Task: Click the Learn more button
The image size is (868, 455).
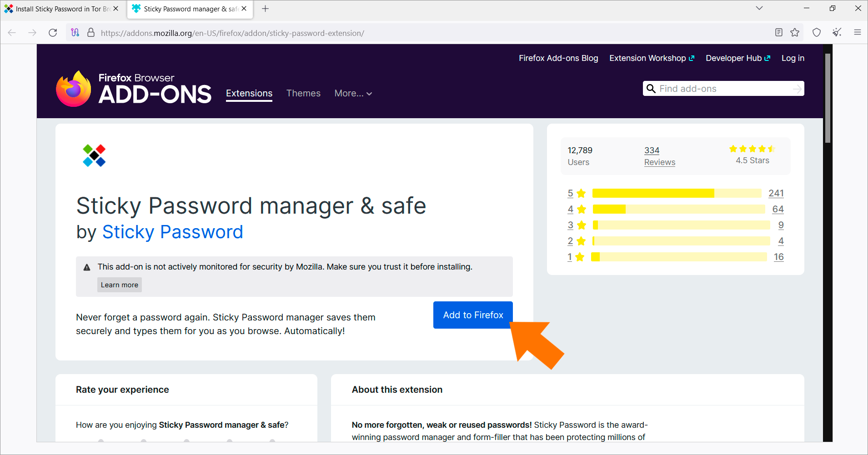Action: click(120, 285)
